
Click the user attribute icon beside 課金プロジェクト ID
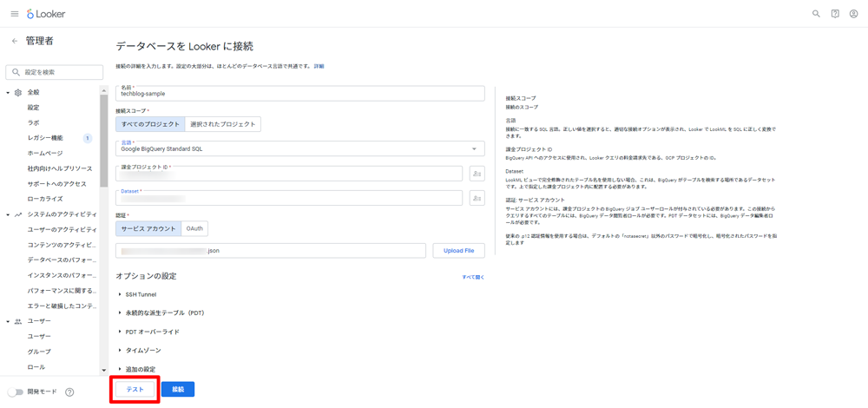(x=477, y=174)
